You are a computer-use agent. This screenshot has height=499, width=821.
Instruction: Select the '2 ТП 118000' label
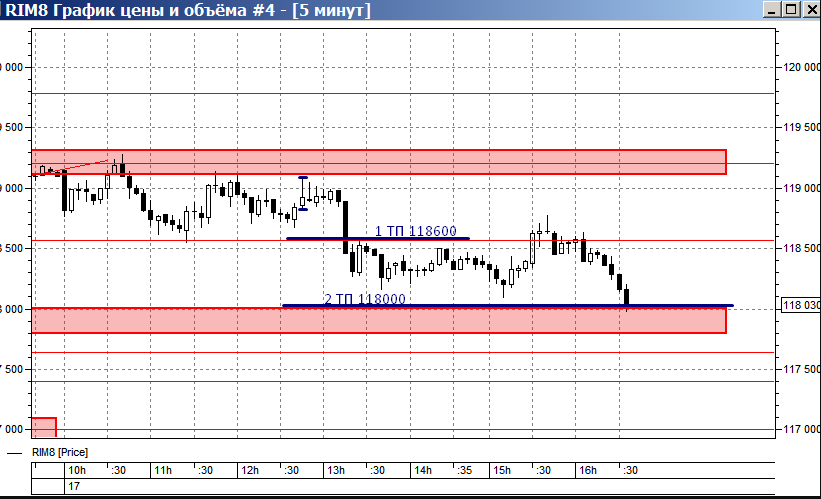point(365,299)
